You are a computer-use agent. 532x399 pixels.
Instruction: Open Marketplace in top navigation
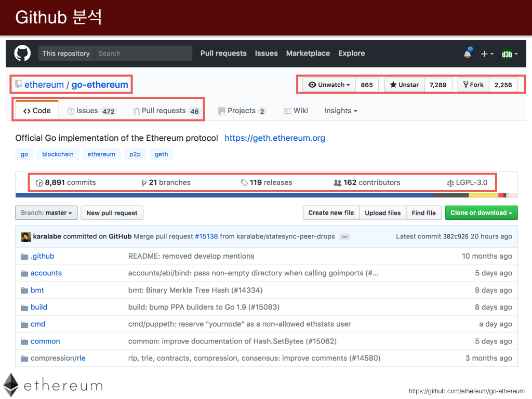pyautogui.click(x=308, y=54)
